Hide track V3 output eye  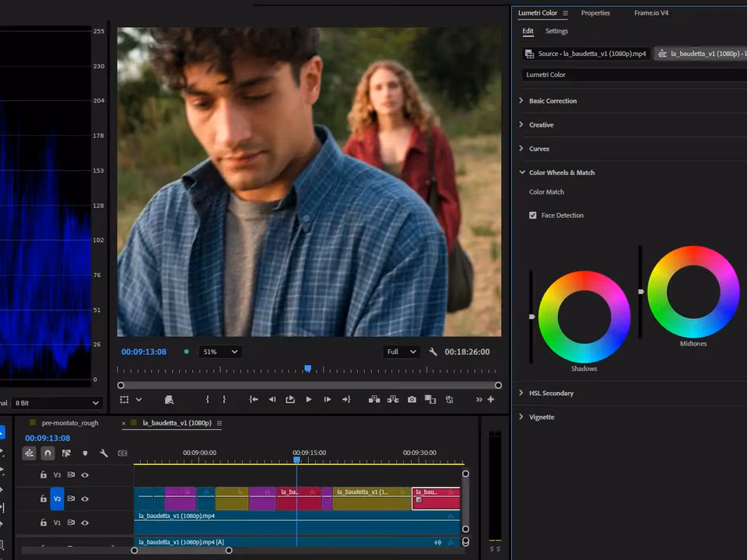pyautogui.click(x=85, y=474)
